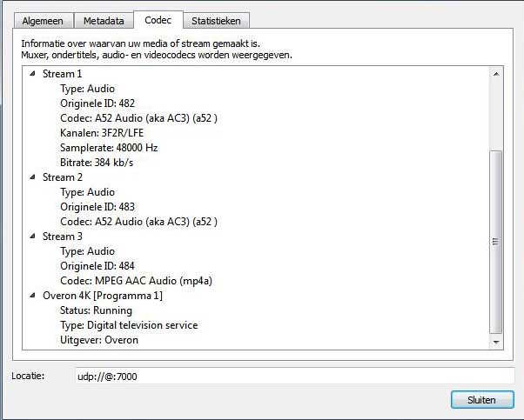Viewport: 524px width, 420px height.
Task: Select the Codec: MPEG AAC Audio row
Action: click(136, 281)
